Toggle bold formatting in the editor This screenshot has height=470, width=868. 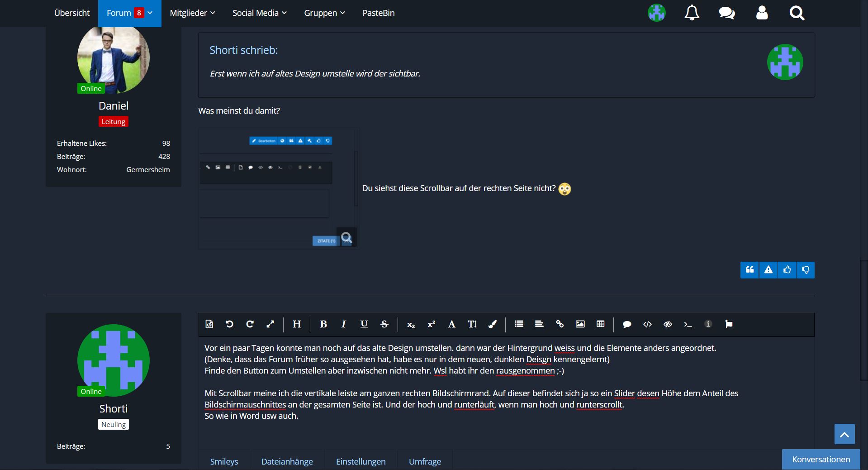tap(323, 324)
